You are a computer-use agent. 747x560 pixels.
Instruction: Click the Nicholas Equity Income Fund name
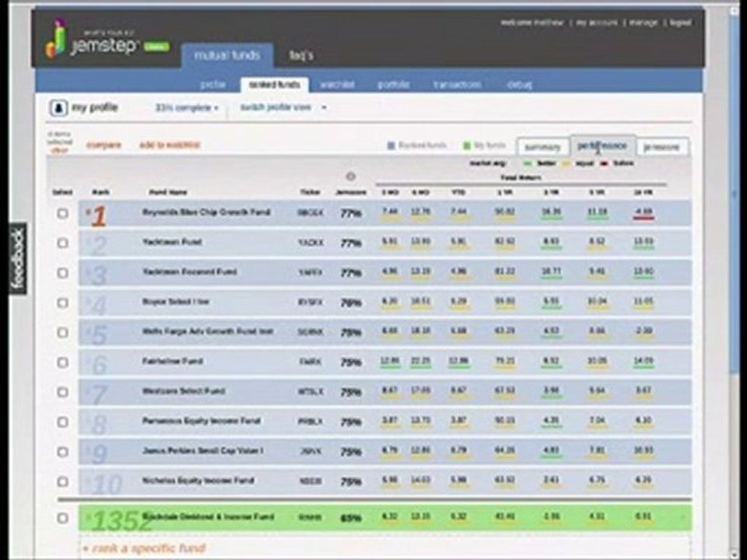(x=198, y=481)
